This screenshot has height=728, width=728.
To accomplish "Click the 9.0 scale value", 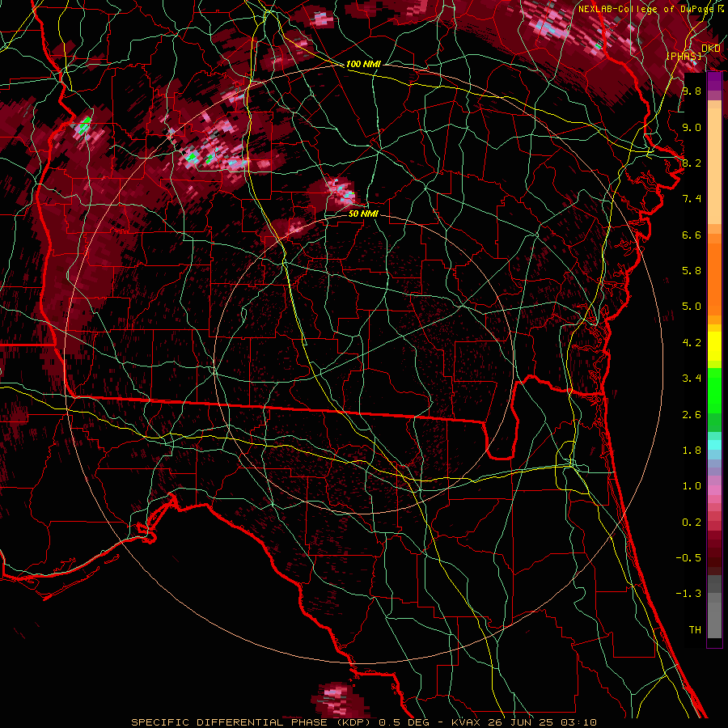I will tap(692, 127).
